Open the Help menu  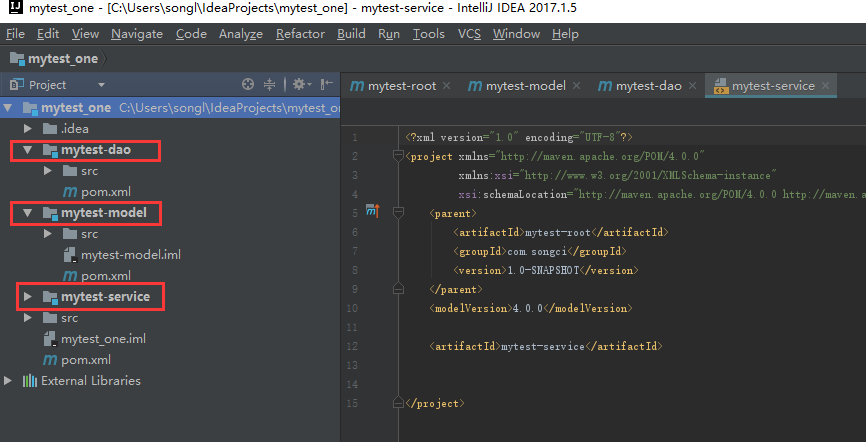pyautogui.click(x=565, y=34)
